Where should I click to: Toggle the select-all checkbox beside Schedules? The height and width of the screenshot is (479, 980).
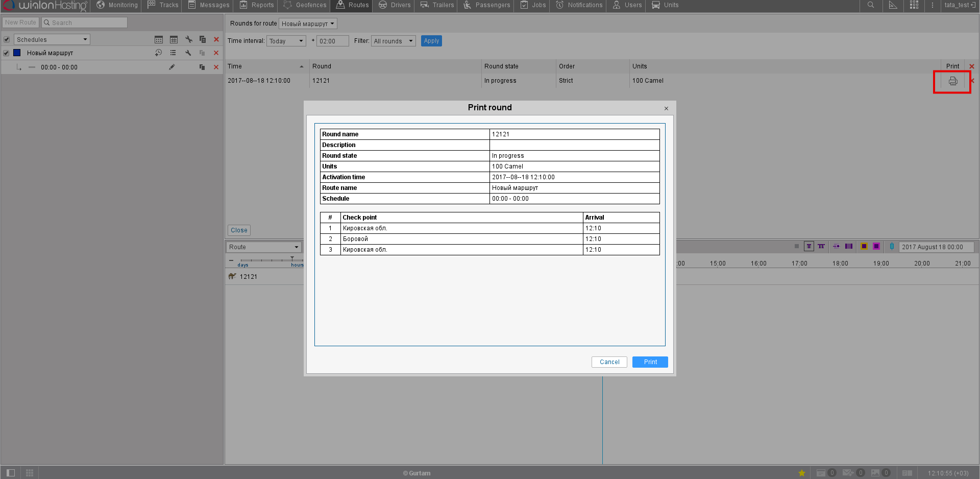click(x=7, y=40)
